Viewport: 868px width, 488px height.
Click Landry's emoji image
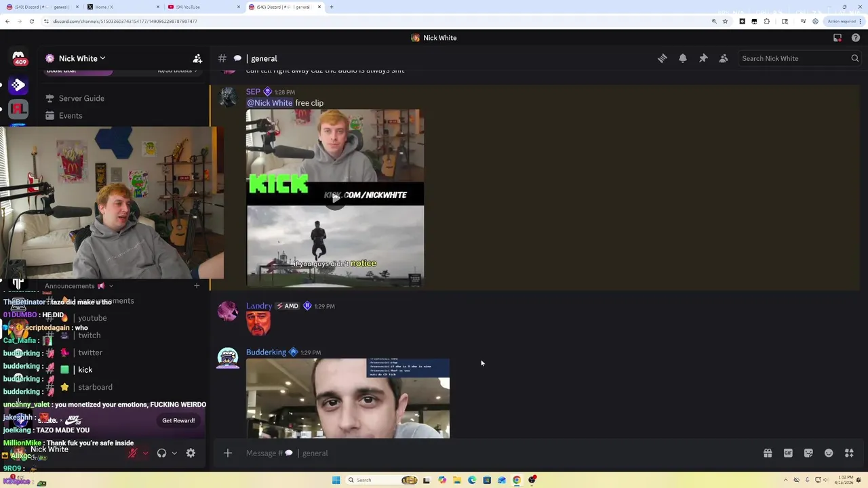258,323
